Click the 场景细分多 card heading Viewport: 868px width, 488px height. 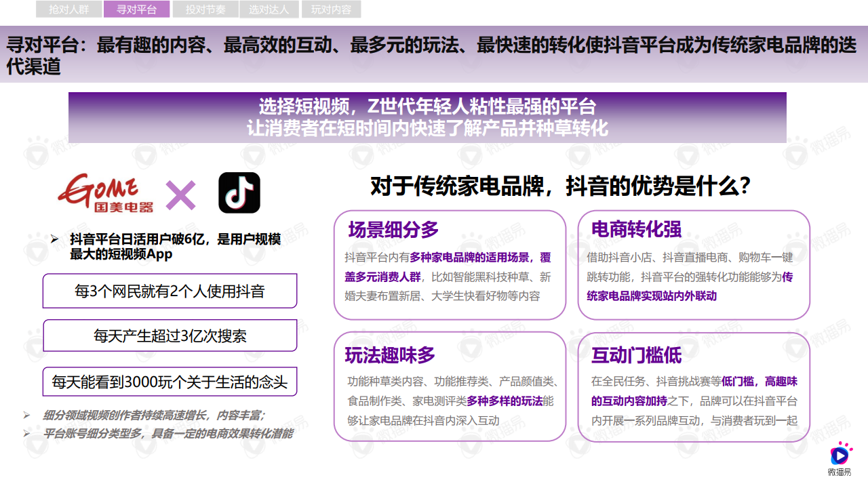394,230
